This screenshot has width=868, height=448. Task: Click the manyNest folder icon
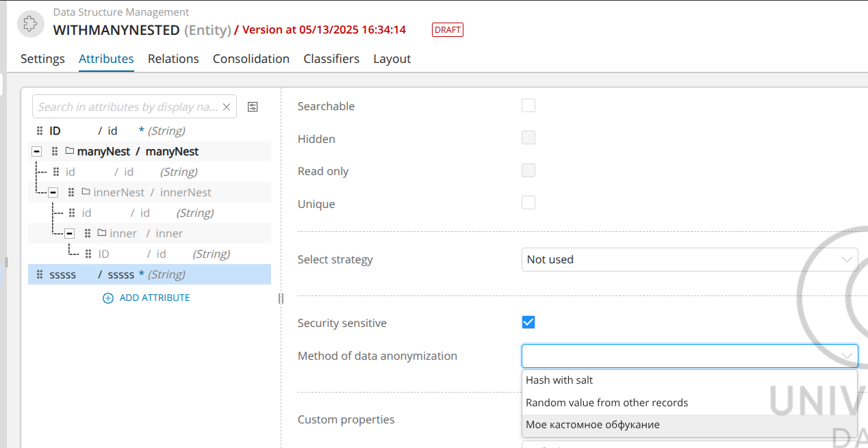pos(70,151)
